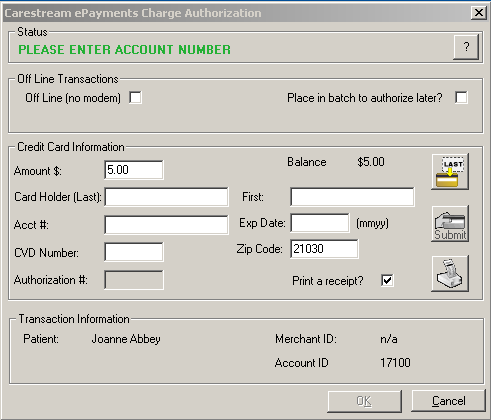Click the receipt printer icon button
The height and width of the screenshot is (420, 491).
click(x=450, y=274)
